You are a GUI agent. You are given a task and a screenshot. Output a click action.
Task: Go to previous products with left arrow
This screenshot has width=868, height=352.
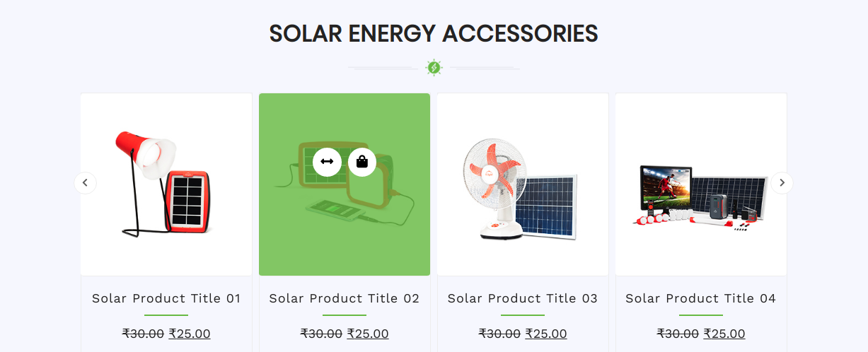pyautogui.click(x=85, y=183)
